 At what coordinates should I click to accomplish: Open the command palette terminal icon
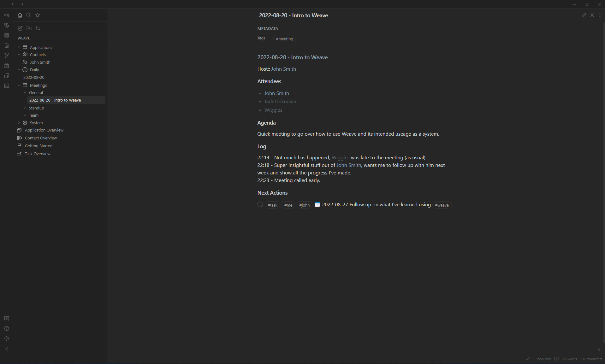coord(7,86)
